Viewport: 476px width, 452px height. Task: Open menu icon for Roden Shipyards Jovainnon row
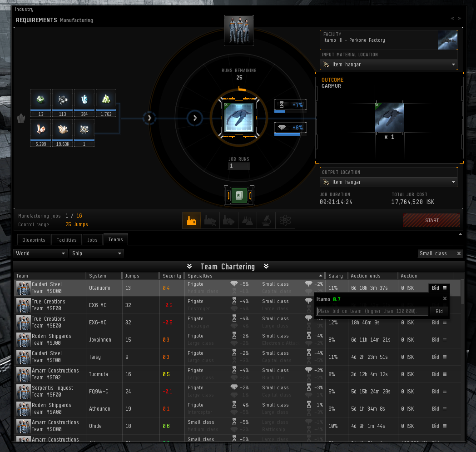coord(445,340)
